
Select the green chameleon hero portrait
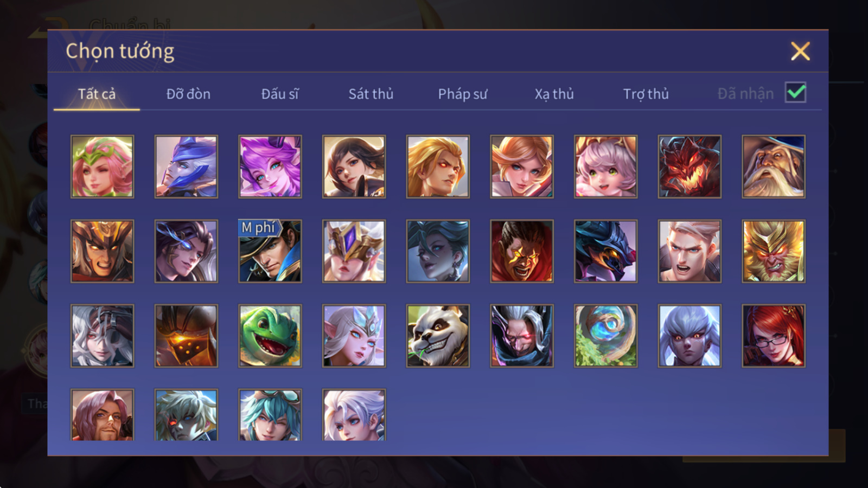coord(270,336)
